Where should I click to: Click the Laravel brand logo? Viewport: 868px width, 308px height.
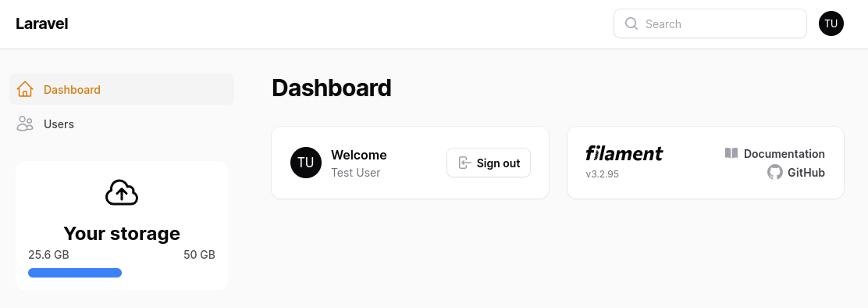click(x=42, y=23)
